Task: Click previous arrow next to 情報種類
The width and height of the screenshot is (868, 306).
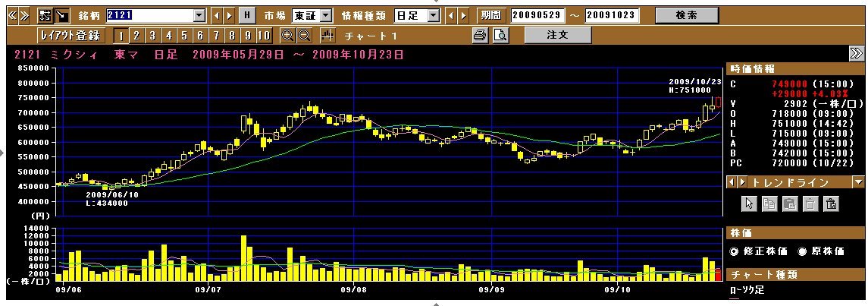Action: [451, 15]
